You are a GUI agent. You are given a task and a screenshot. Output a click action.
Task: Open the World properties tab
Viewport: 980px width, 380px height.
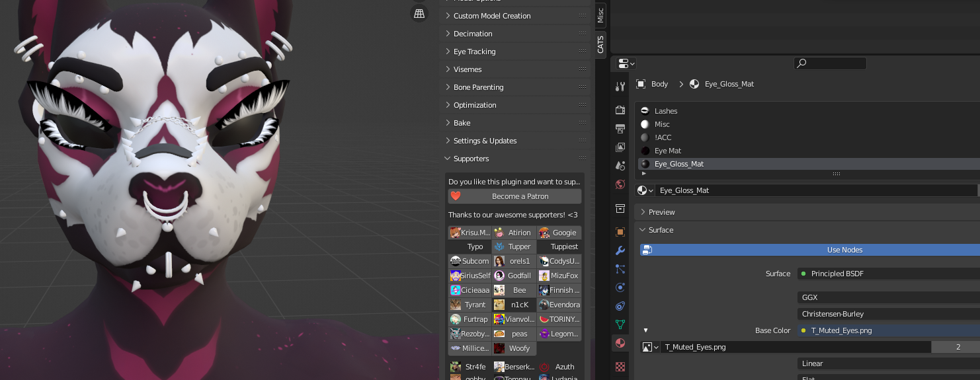click(620, 184)
